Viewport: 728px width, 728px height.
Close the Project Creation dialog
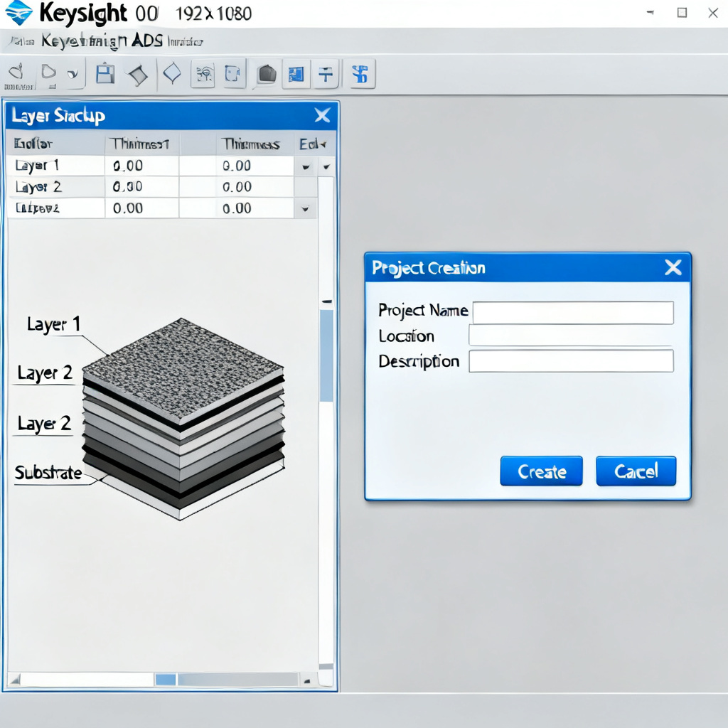[x=673, y=267]
